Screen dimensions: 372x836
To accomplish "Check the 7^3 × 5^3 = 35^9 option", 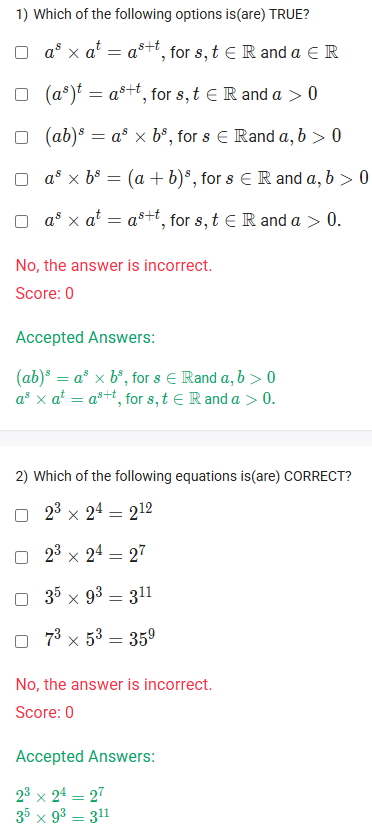I will pyautogui.click(x=21, y=641).
